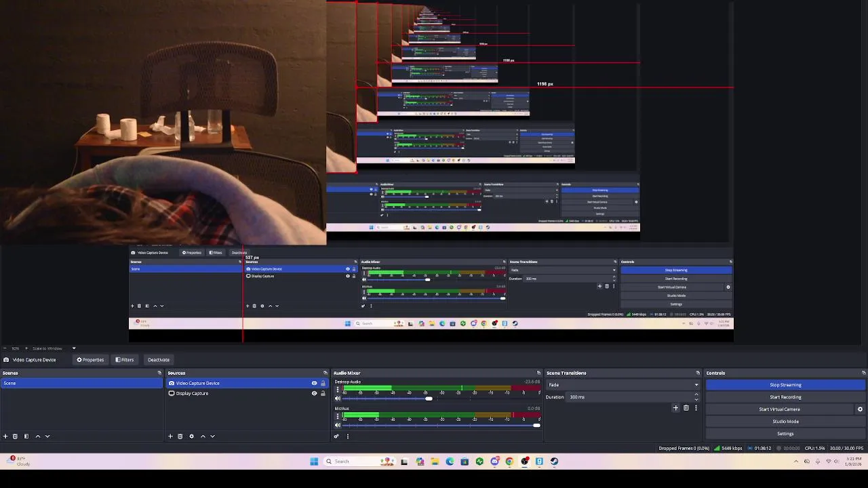
Task: Open virtual camera settings gear
Action: pos(860,409)
